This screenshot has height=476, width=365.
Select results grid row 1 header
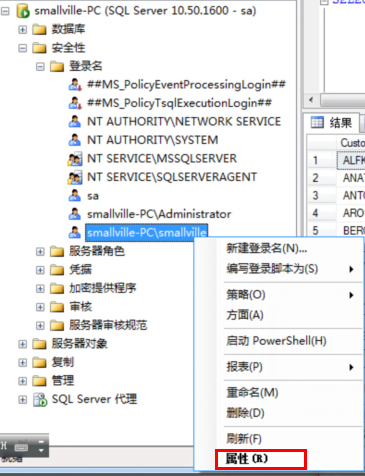pyautogui.click(x=321, y=160)
